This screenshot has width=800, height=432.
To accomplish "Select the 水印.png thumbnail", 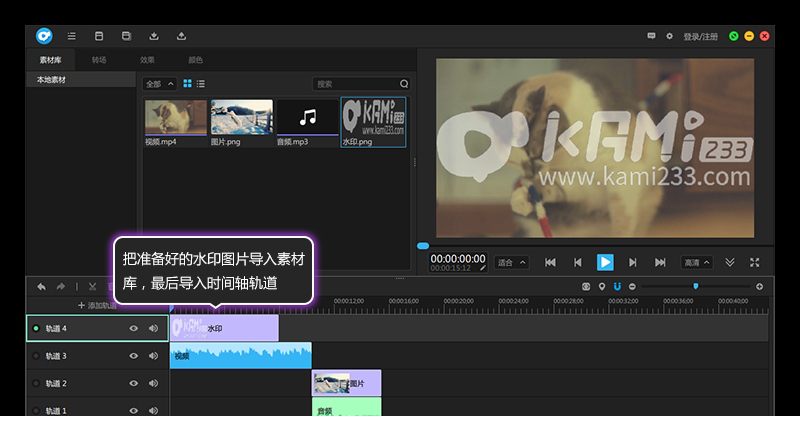I will point(373,122).
